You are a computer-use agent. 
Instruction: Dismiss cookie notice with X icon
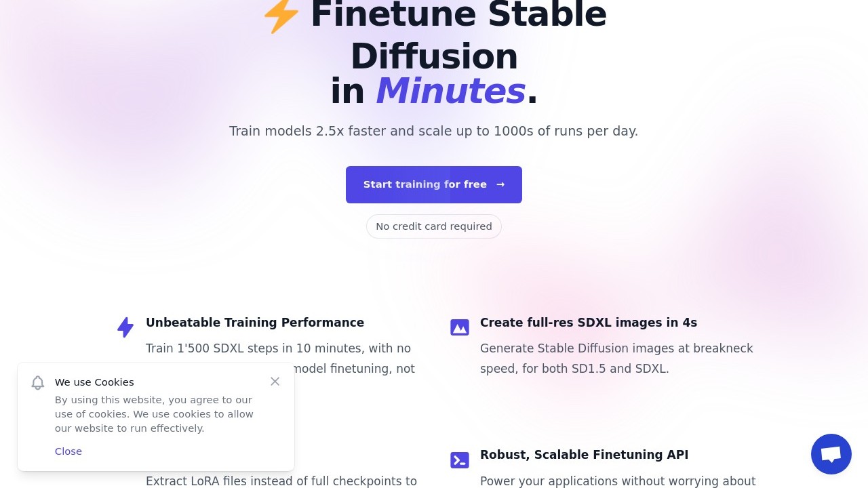(x=275, y=382)
